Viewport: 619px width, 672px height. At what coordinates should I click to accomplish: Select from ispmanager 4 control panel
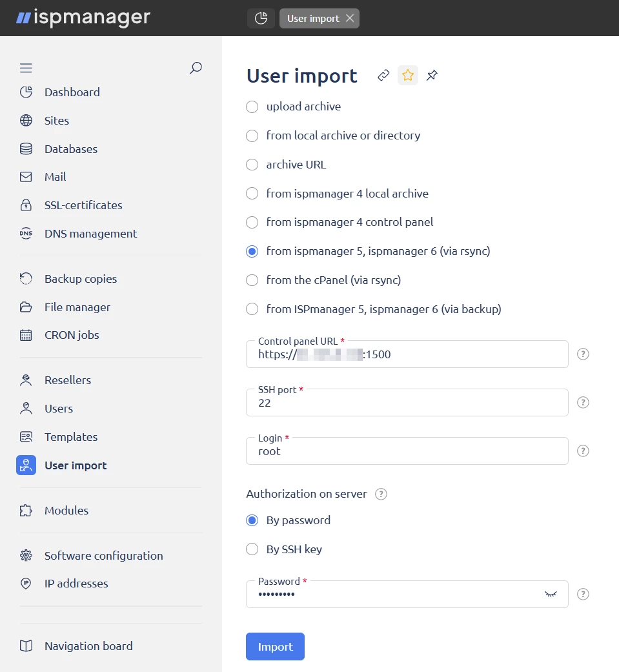[252, 223]
